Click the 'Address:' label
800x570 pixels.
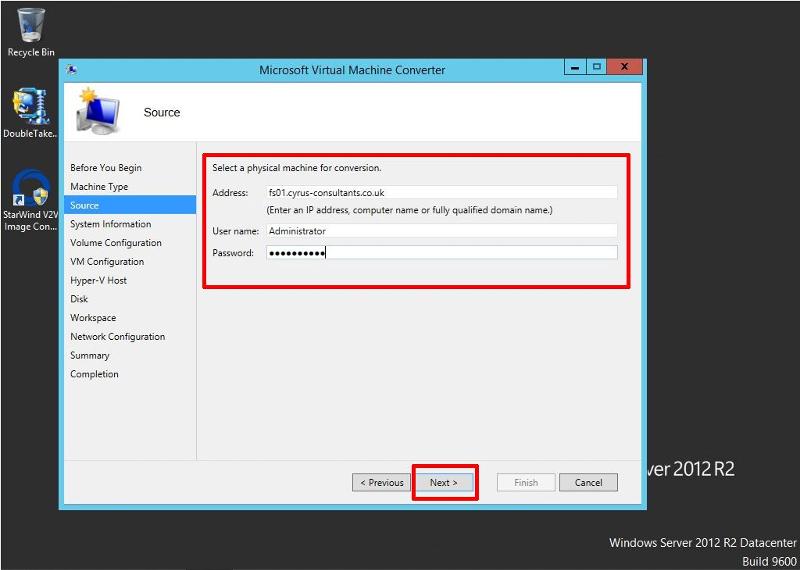coord(230,193)
